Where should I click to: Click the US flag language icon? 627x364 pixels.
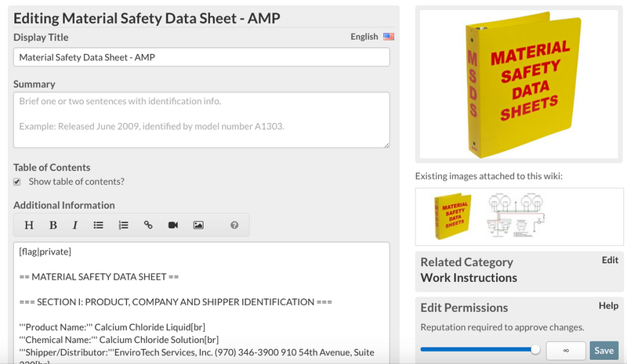coord(389,37)
